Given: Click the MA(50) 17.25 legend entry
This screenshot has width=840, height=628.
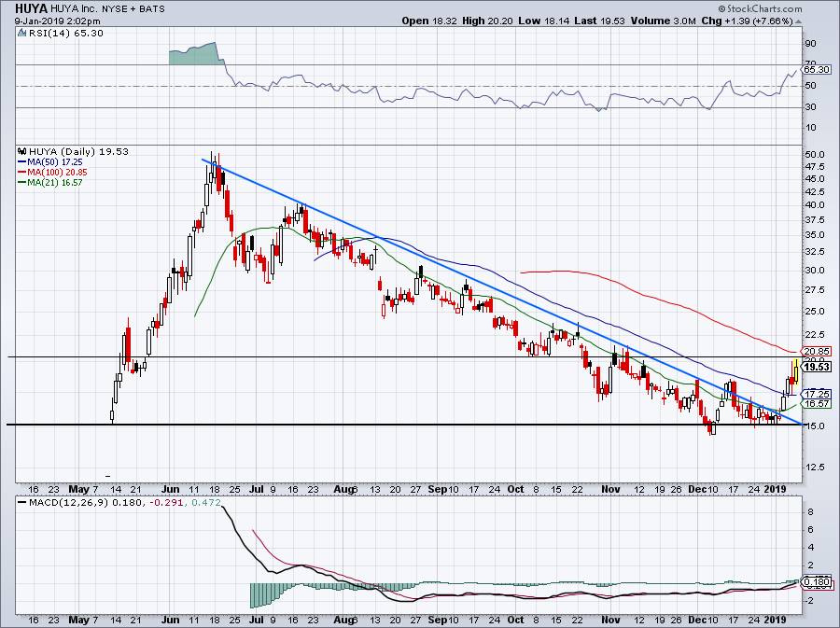Looking at the screenshot, I should (49, 161).
